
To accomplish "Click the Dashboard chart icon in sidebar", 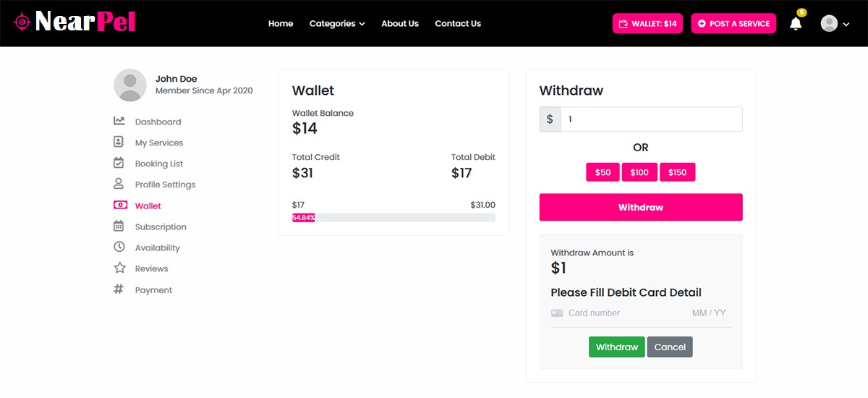I will click(x=119, y=122).
